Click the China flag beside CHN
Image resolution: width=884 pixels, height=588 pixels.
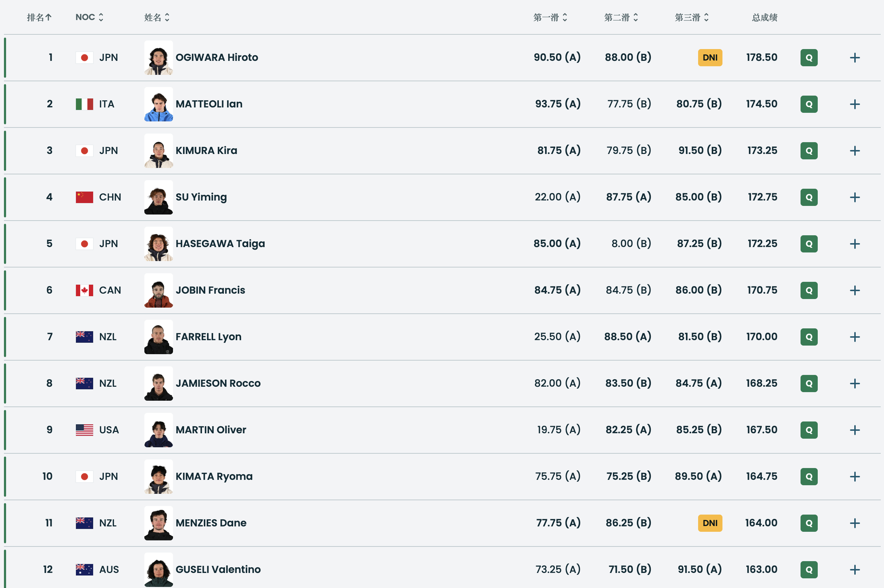tap(85, 197)
